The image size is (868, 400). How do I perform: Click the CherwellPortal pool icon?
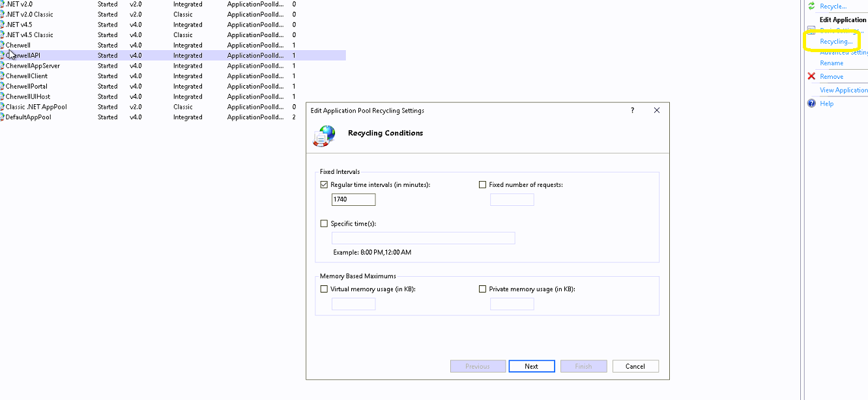pos(2,86)
